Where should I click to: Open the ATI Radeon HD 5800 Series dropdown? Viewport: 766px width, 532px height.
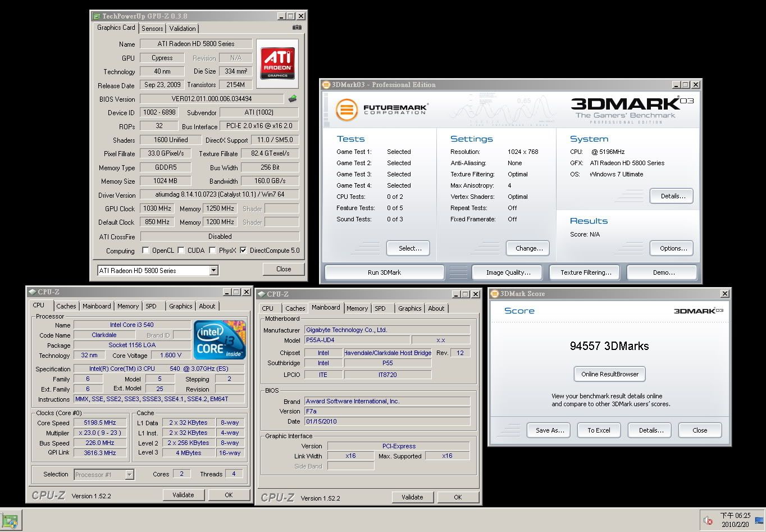click(213, 271)
